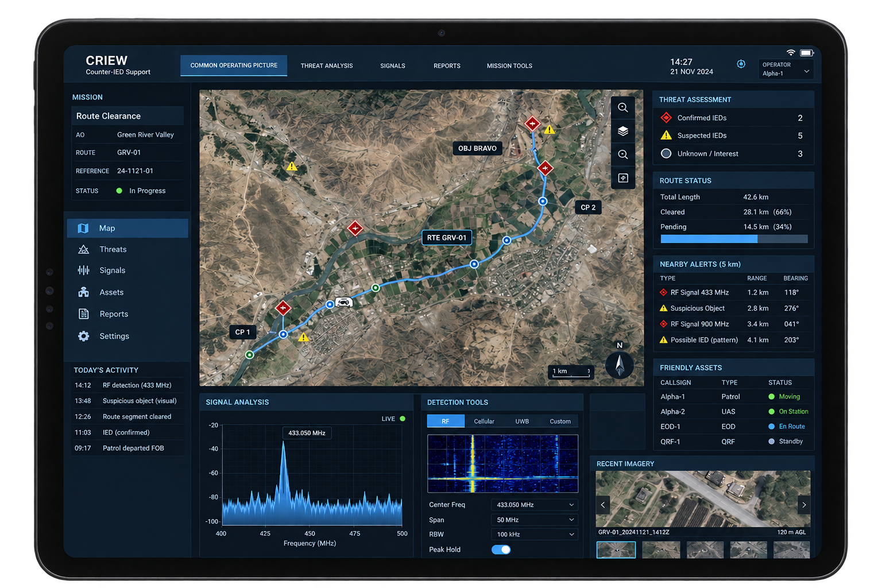Select the EOD-1 friendly asset row
The width and height of the screenshot is (882, 588).
coord(734,427)
